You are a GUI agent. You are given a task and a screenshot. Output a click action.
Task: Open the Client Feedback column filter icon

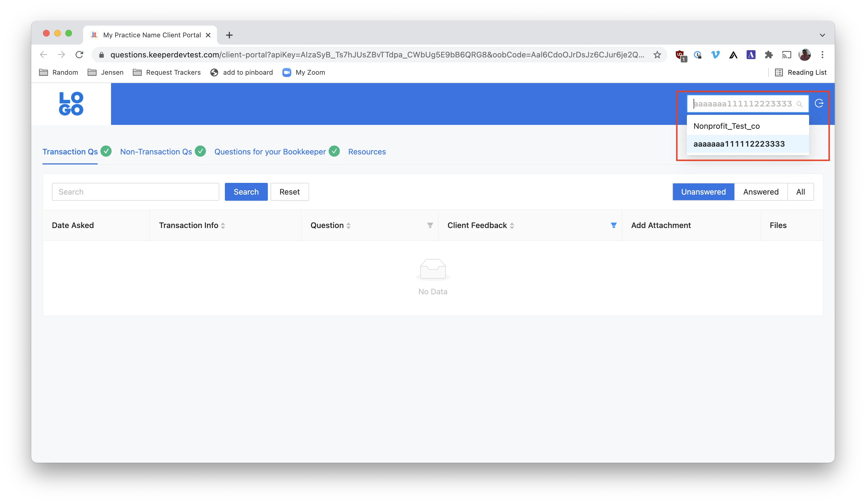point(614,225)
